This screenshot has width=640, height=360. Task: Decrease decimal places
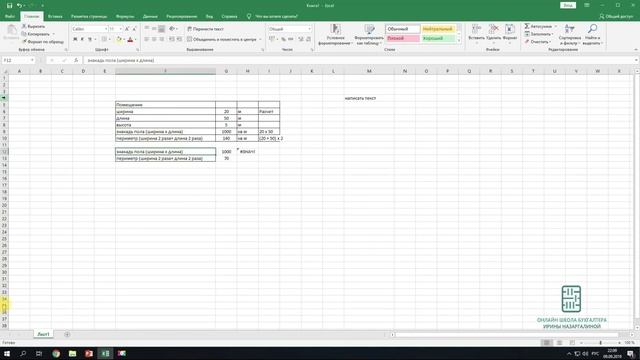(309, 39)
